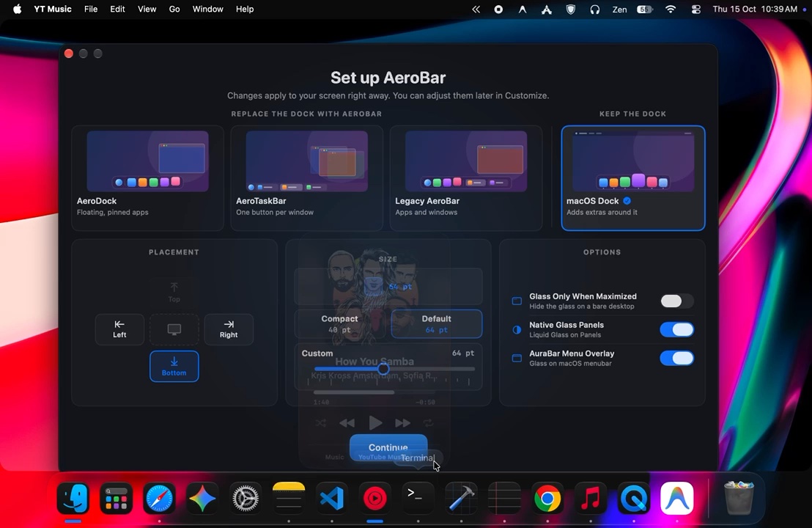Viewport: 812px width, 528px height.
Task: Open Control Center from the menu bar
Action: pos(696,9)
